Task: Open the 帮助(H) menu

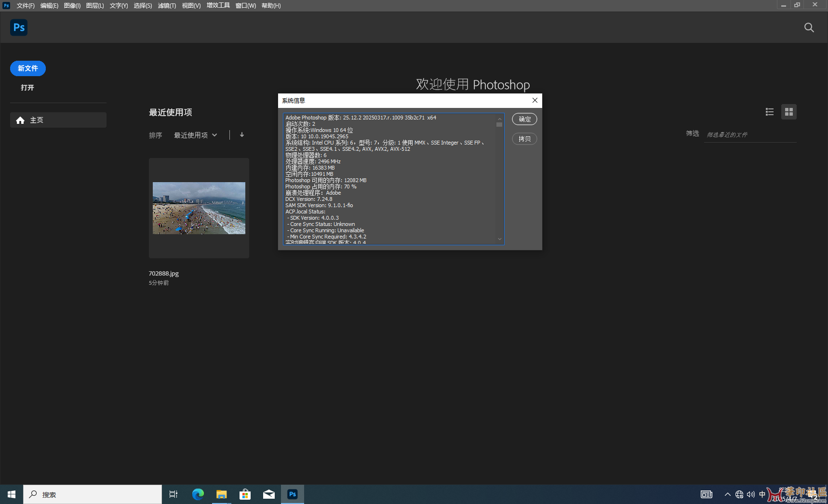Action: click(271, 6)
